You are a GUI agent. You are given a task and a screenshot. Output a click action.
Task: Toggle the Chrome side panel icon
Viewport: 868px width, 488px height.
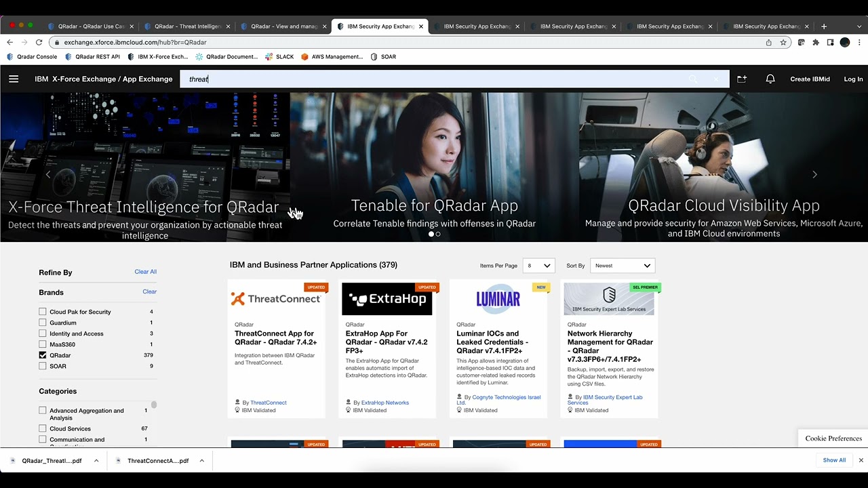[x=830, y=42]
